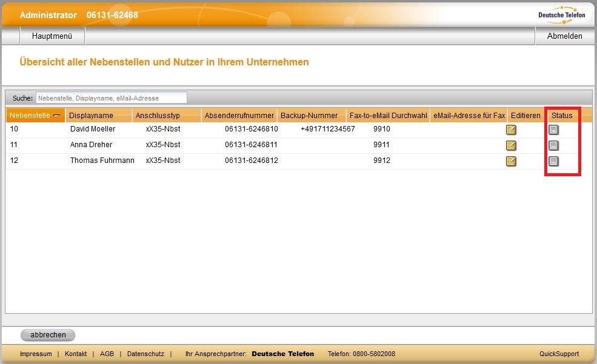
Task: Focus the Suche search field
Action: pyautogui.click(x=112, y=98)
